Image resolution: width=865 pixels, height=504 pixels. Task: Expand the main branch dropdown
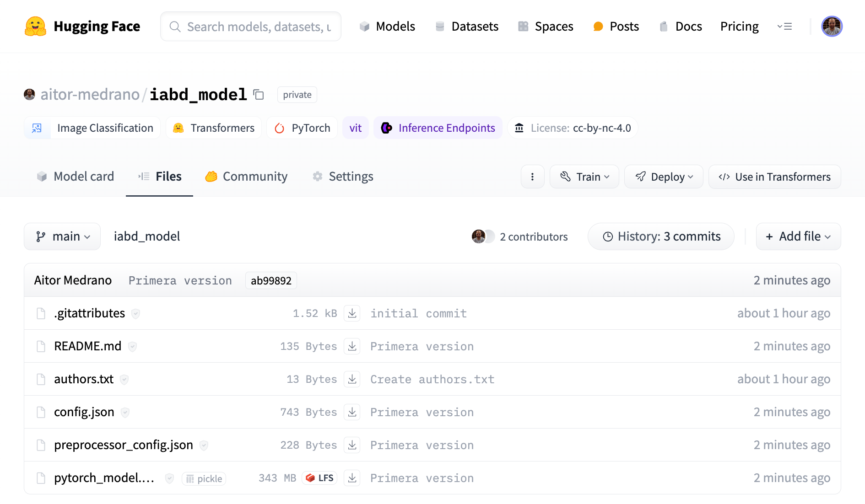[62, 236]
